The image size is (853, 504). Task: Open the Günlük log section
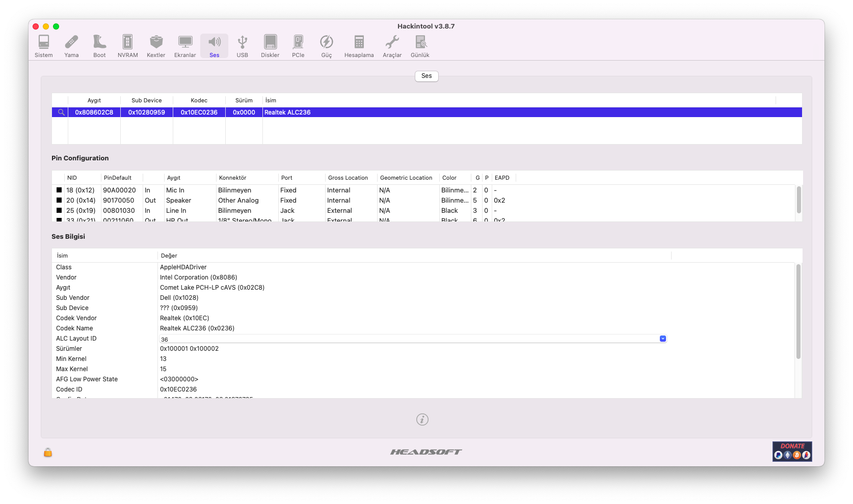420,46
